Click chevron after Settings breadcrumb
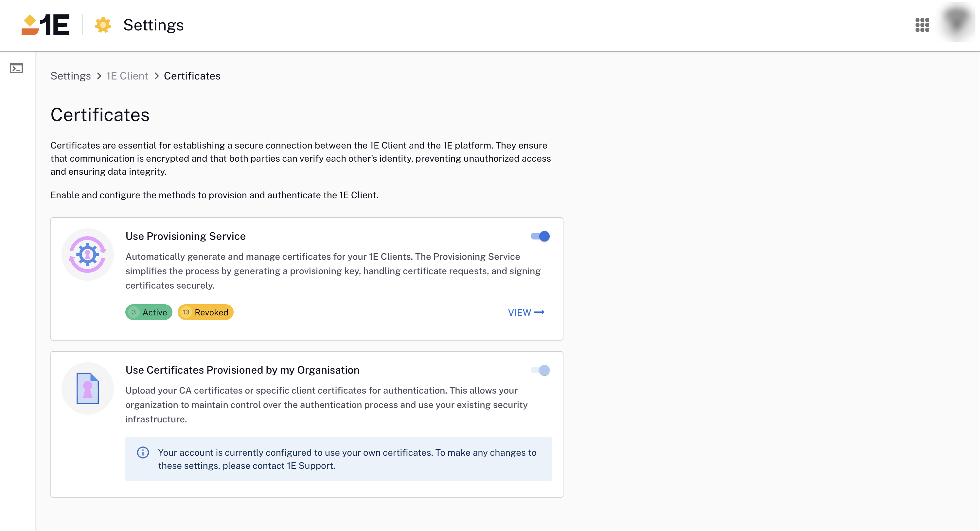 [x=99, y=76]
